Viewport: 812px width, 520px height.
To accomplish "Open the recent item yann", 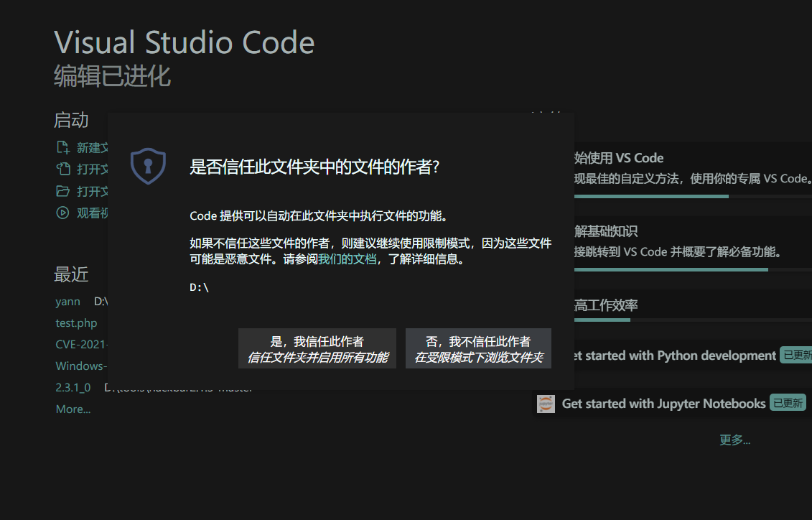I will pyautogui.click(x=67, y=302).
